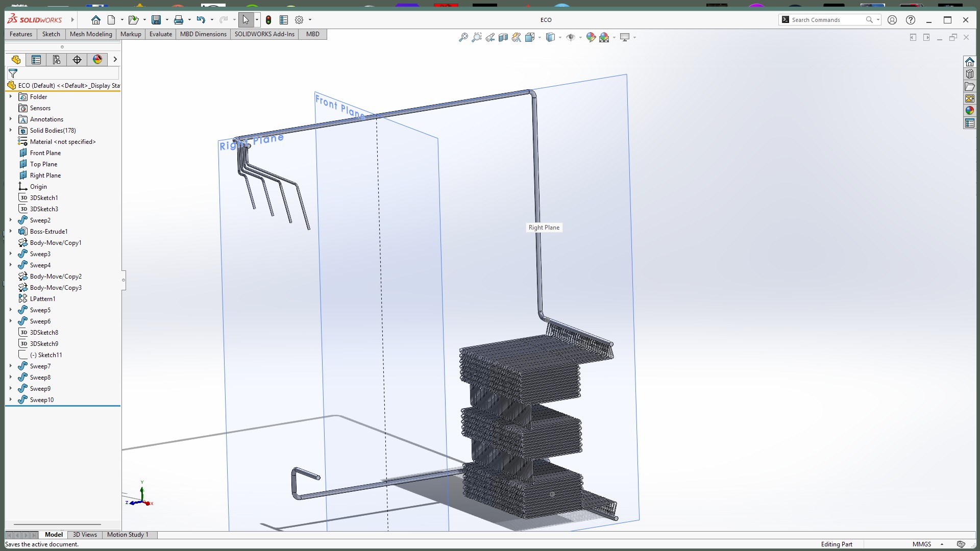The image size is (980, 551).
Task: Click Zoom to Fit in view toolbar
Action: pos(463,37)
